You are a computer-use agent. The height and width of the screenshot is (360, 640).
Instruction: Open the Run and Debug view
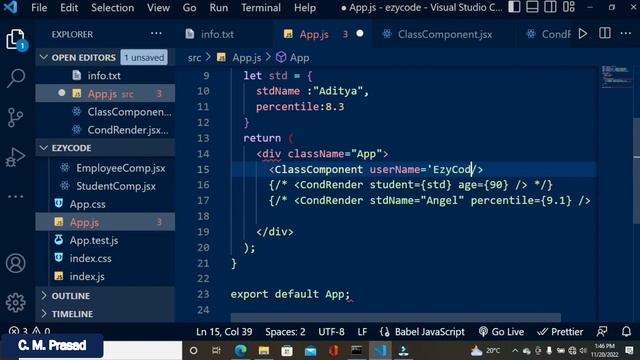16,157
